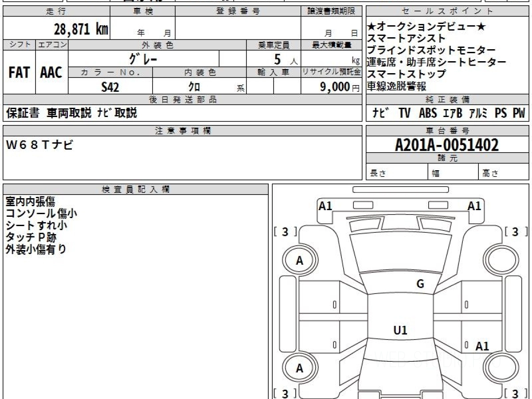
Task: Select the タッチP跡 inspector note
Action: [31, 237]
